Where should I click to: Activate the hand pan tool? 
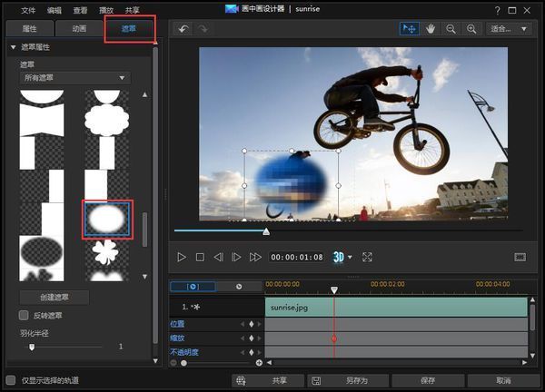pyautogui.click(x=431, y=29)
